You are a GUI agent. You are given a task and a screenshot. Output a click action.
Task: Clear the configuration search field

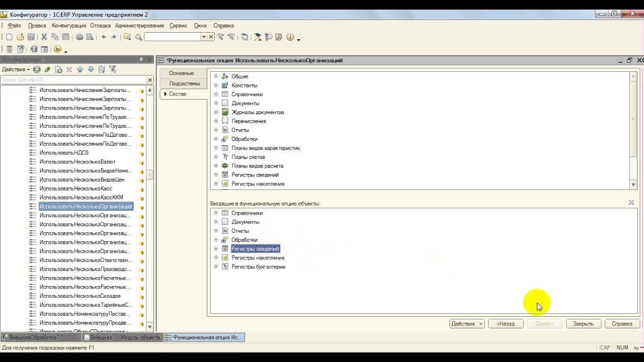pyautogui.click(x=150, y=79)
